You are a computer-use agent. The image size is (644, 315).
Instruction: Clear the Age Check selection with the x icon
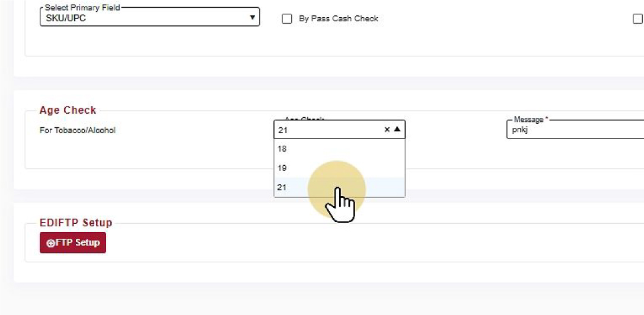point(387,130)
